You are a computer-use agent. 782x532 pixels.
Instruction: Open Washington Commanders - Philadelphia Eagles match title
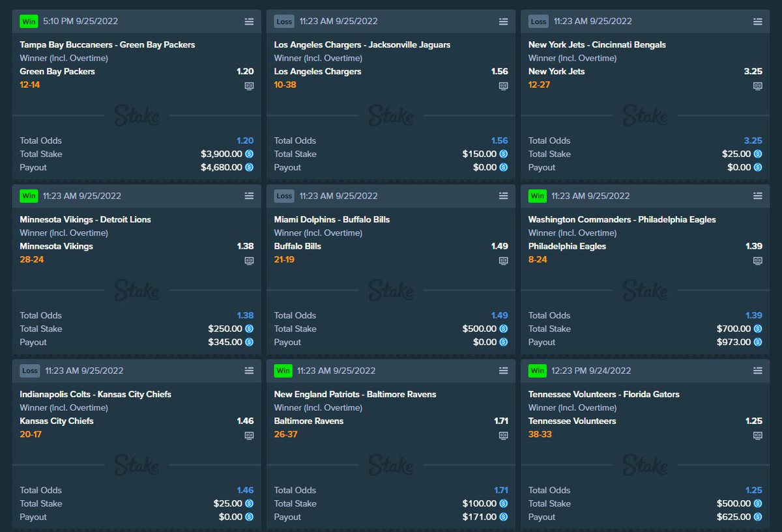622,219
